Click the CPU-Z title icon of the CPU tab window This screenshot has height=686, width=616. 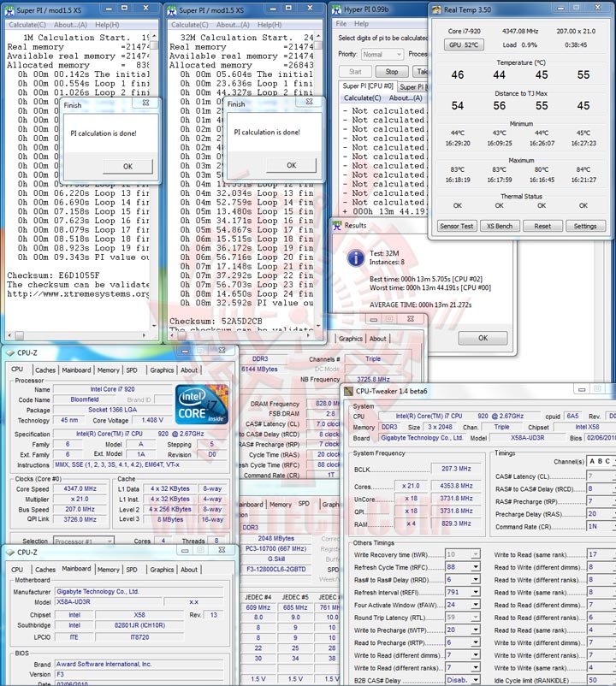10,352
